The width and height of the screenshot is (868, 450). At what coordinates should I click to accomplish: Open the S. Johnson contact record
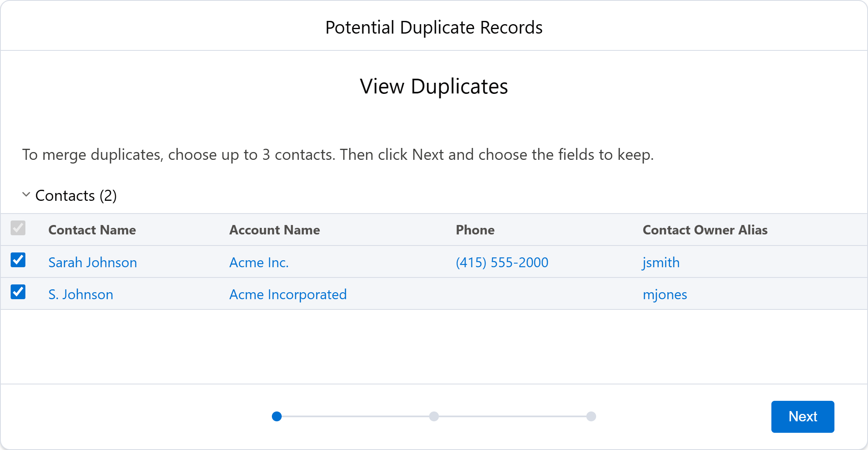pos(81,294)
